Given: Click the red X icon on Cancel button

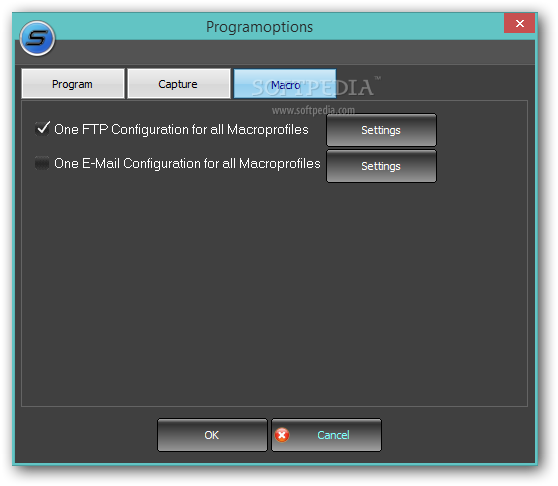Looking at the screenshot, I should tap(282, 435).
